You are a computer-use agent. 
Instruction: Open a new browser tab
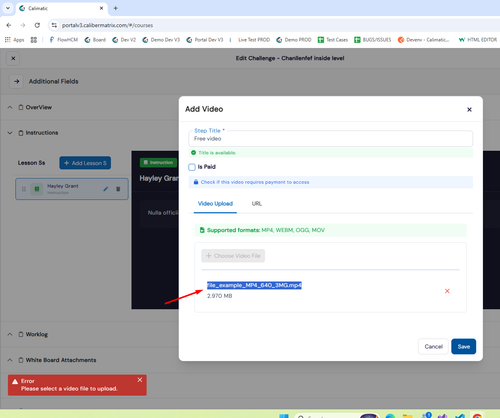[115, 8]
